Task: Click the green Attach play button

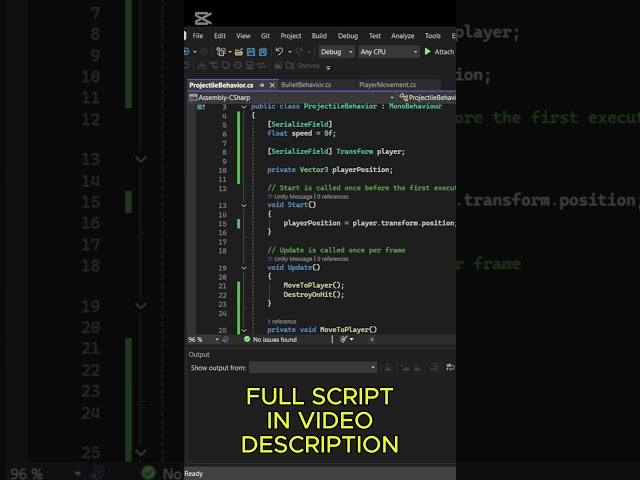Action: click(x=428, y=51)
